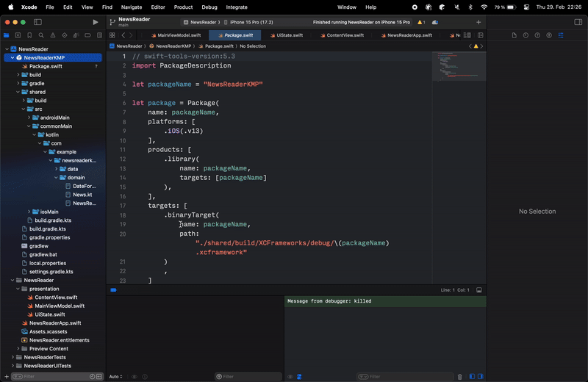Collapse the shared folder

click(x=18, y=92)
